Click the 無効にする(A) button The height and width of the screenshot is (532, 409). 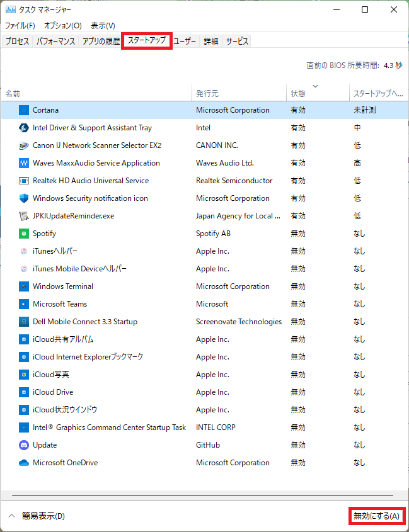pyautogui.click(x=376, y=516)
